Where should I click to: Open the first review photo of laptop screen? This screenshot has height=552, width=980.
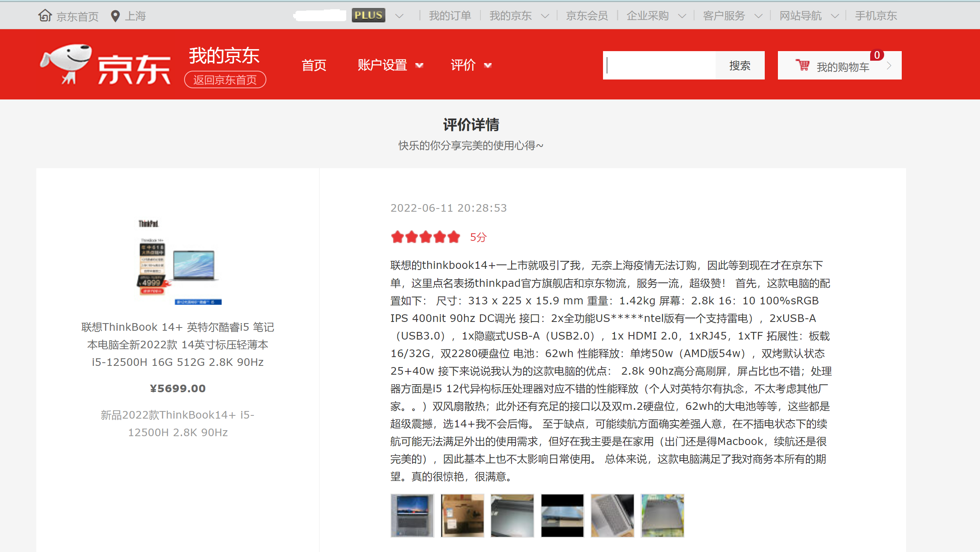coord(412,515)
